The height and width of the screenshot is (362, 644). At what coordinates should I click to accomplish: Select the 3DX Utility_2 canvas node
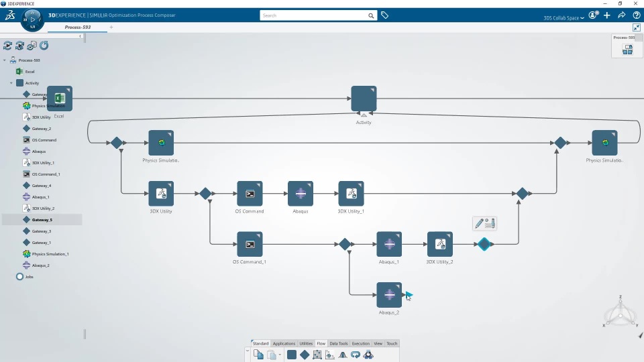click(440, 244)
